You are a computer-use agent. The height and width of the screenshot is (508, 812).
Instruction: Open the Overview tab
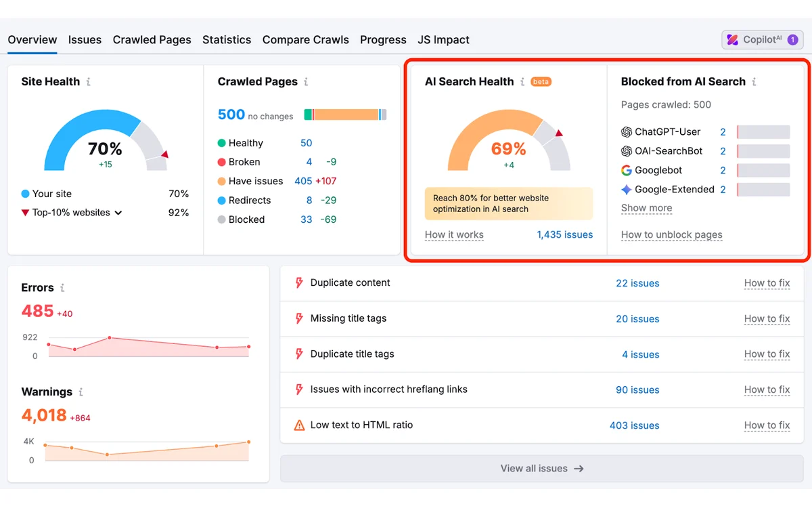32,40
